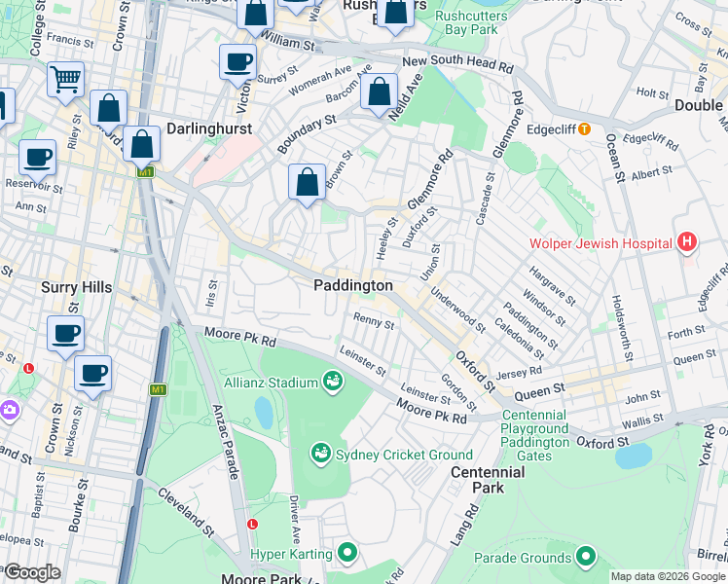
Task: Click the Allianz Stadium pin icon
Action: point(333,382)
